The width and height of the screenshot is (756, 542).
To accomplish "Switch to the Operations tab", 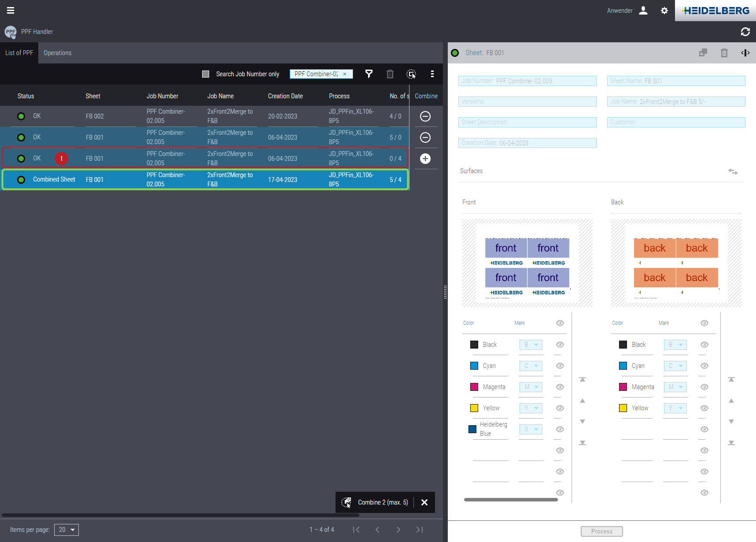I will [x=57, y=53].
